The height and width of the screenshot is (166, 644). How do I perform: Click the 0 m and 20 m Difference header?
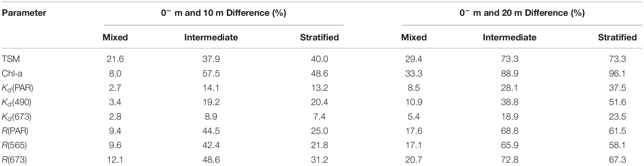pyautogui.click(x=522, y=13)
